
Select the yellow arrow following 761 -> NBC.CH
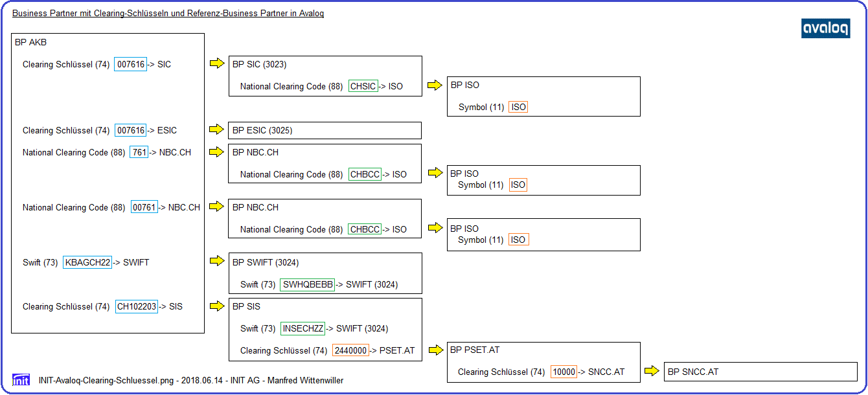tap(217, 152)
